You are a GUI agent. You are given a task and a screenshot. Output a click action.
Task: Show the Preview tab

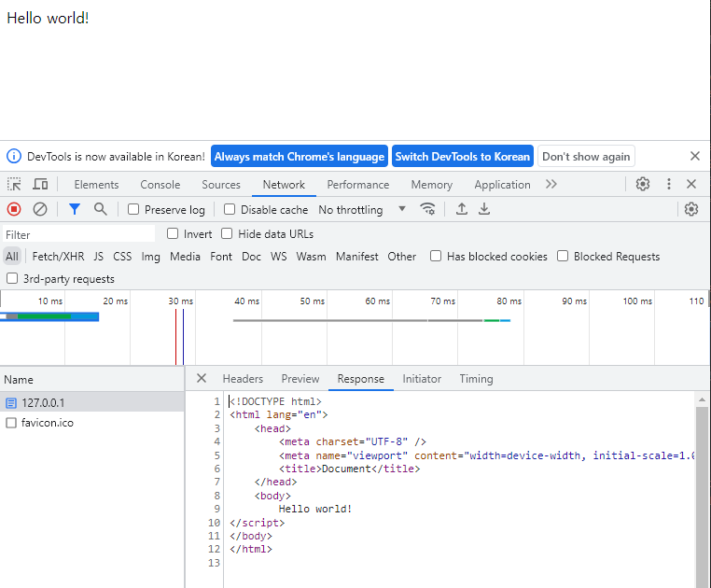pos(300,379)
